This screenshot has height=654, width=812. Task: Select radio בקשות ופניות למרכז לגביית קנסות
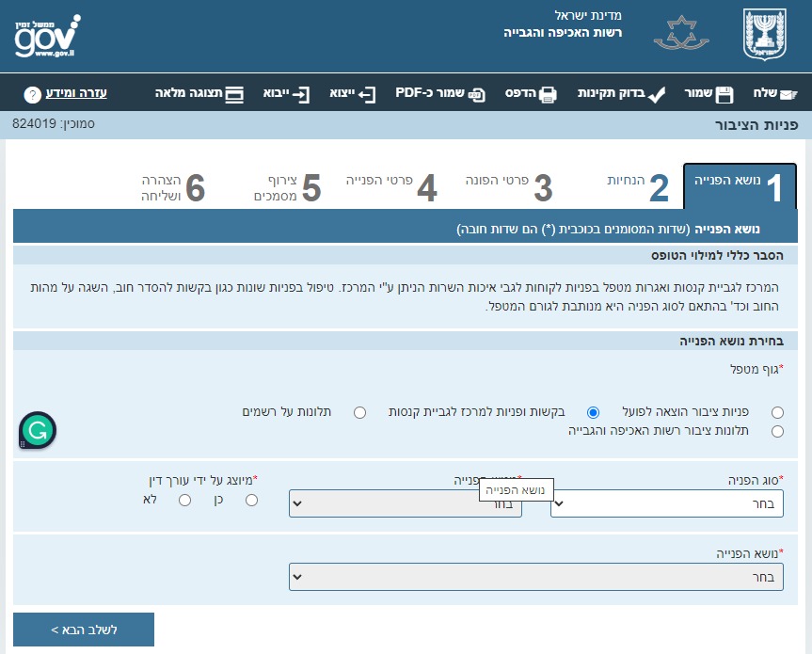tap(593, 412)
